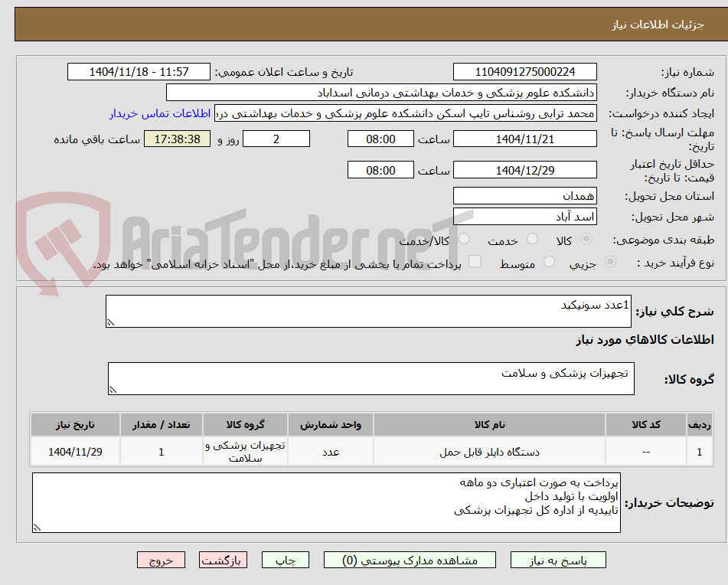Image resolution: width=728 pixels, height=585 pixels.
Task: Click price validity date 1404/12/29 field
Action: coord(524,170)
